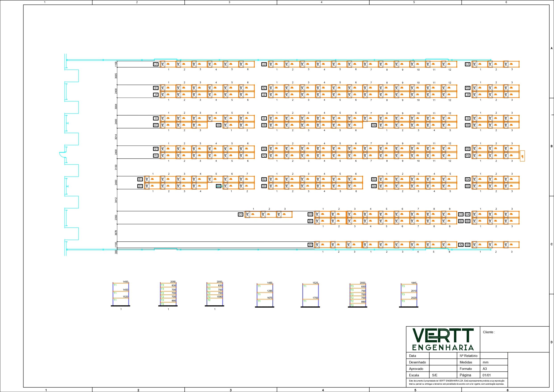Click the L3 rack label tag

coord(468,64)
